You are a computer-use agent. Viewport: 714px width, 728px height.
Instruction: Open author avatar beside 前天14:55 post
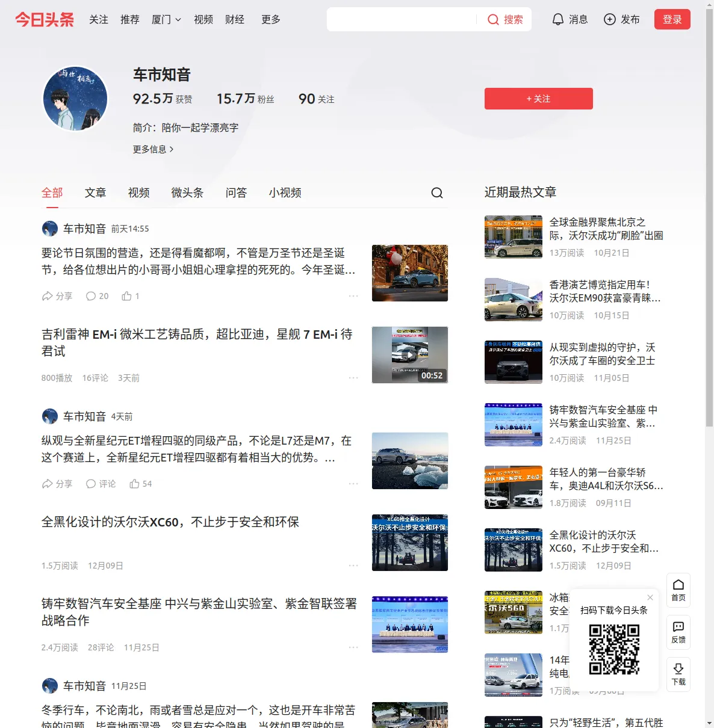point(49,229)
